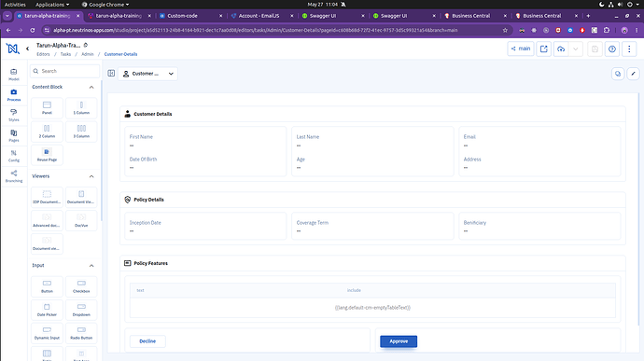Navigate to Tasks breadcrumb
This screenshot has height=361, width=644.
tap(65, 54)
